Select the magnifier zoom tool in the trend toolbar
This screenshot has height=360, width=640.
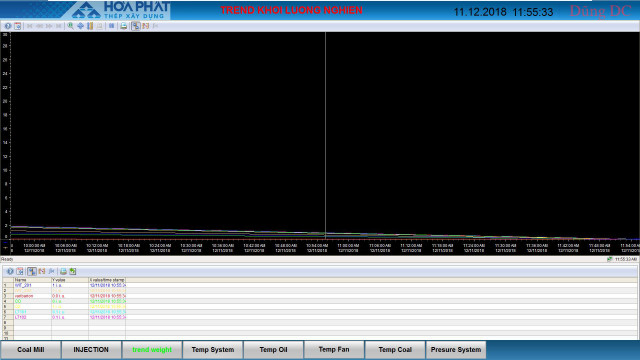click(71, 26)
